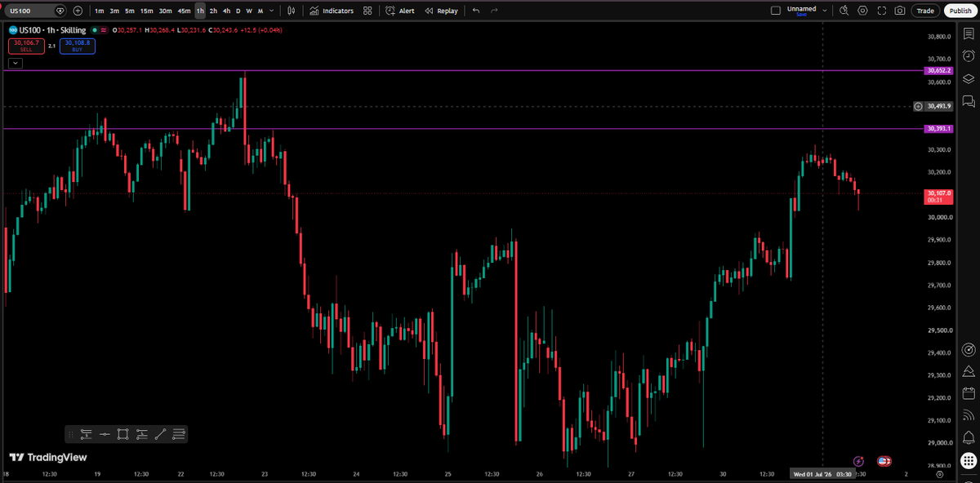This screenshot has height=483, width=980.
Task: Open the watchlist panel icon
Action: [x=969, y=34]
